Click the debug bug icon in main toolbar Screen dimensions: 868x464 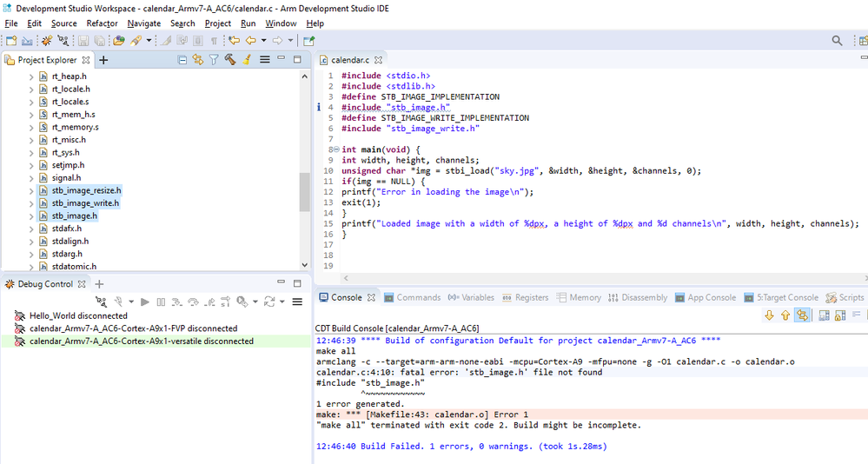pos(47,40)
